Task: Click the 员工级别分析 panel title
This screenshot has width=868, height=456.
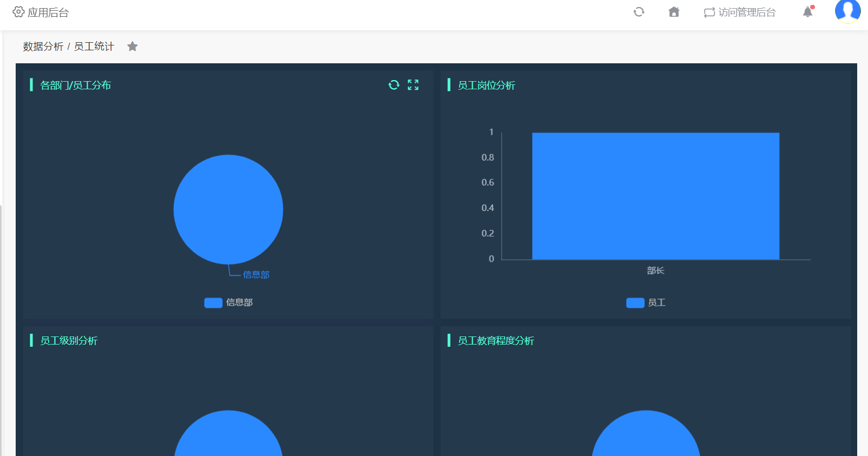Action: coord(69,341)
